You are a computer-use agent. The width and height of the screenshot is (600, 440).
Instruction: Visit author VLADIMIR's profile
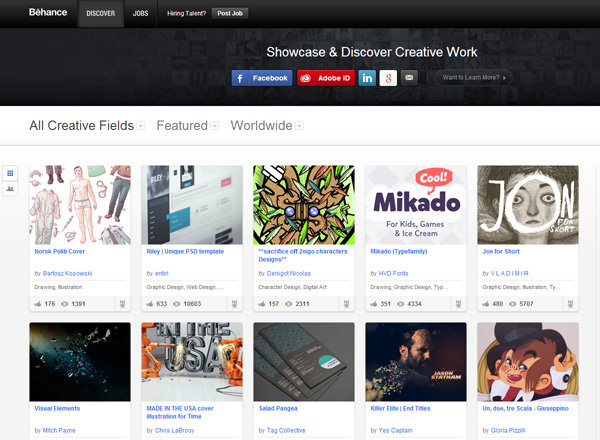(510, 273)
